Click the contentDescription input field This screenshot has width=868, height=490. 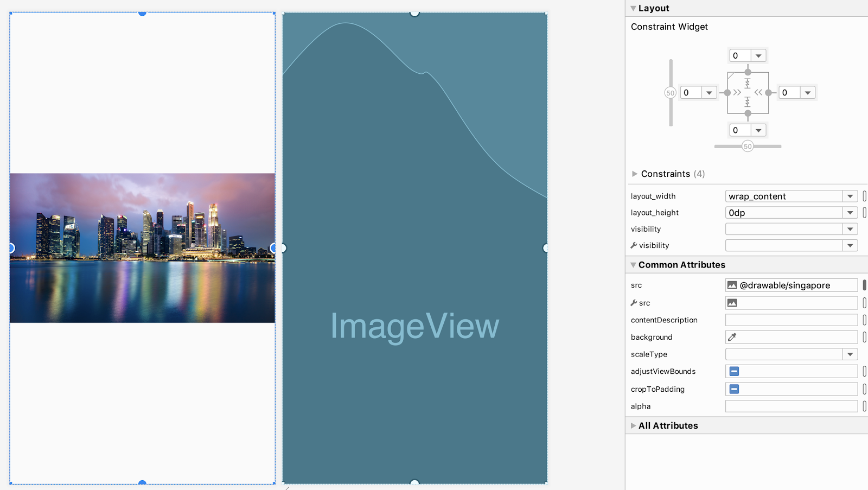pyautogui.click(x=791, y=320)
